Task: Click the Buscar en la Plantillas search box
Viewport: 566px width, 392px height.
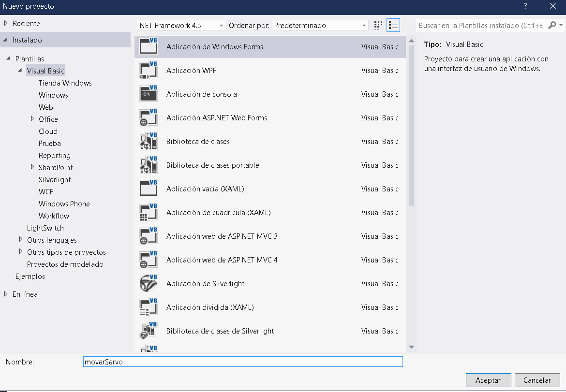Action: (x=481, y=25)
